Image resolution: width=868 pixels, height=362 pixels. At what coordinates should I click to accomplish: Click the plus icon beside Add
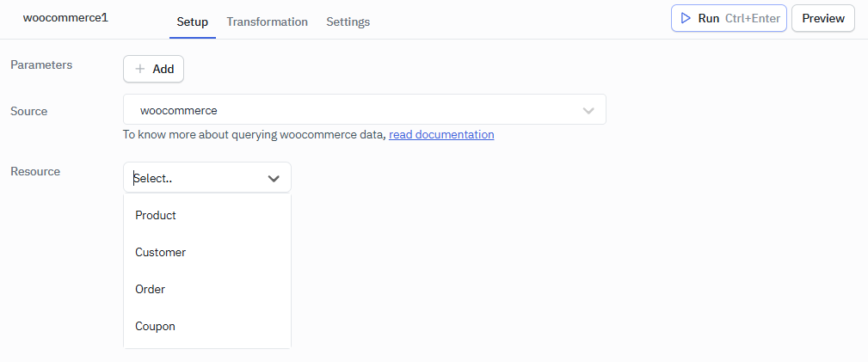pyautogui.click(x=140, y=69)
